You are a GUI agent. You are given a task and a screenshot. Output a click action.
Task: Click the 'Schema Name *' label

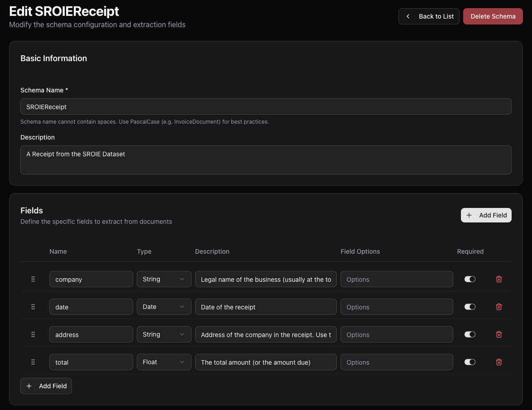(x=44, y=90)
